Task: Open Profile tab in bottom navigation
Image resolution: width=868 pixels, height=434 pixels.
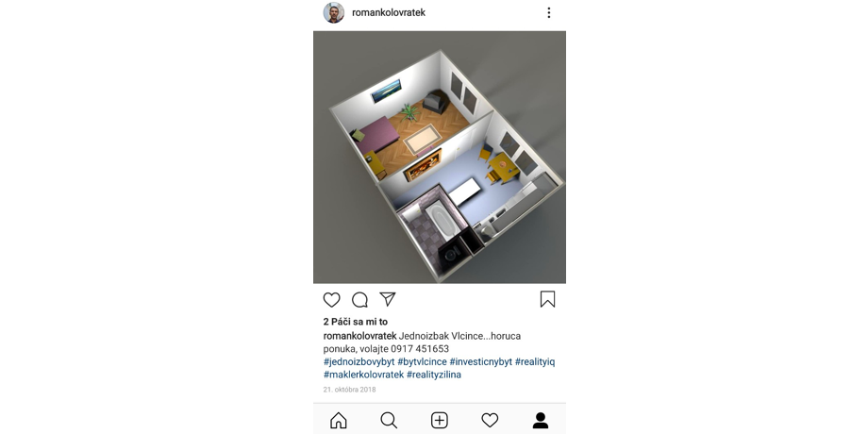Action: 541,421
